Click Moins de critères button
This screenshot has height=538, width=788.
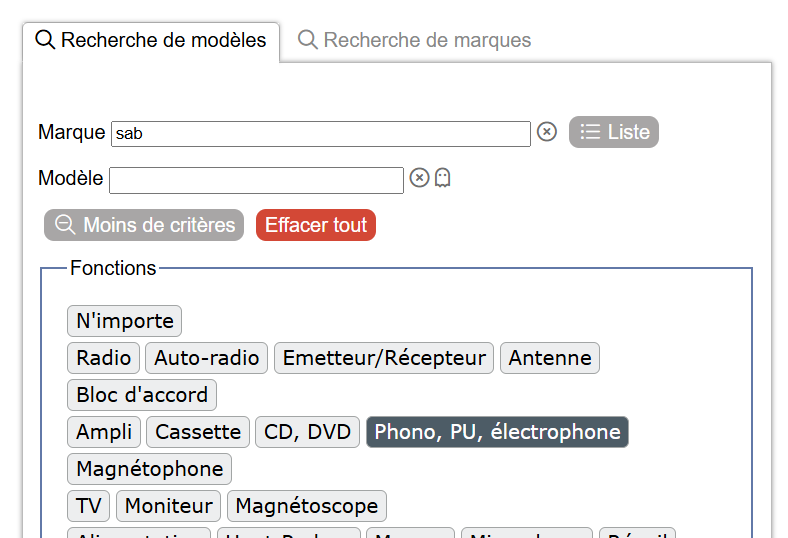144,225
